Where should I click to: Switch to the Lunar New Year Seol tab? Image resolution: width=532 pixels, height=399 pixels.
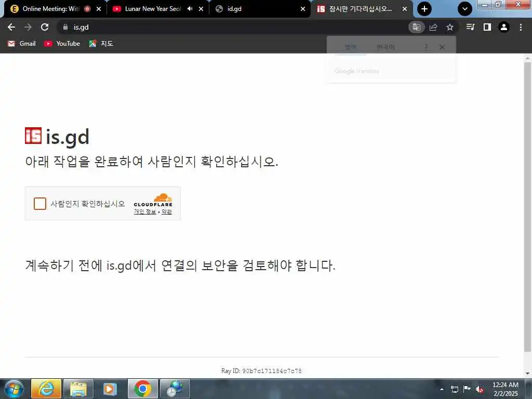[x=153, y=9]
